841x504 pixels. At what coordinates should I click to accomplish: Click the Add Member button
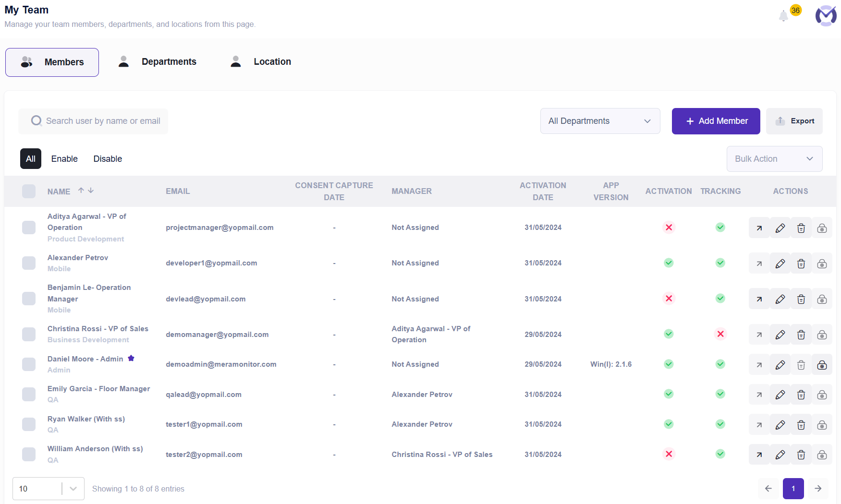[716, 121]
